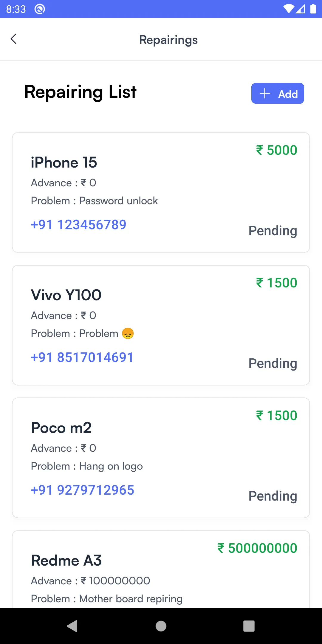
Task: Tap Pending status on iPhone 15
Action: [x=273, y=231]
